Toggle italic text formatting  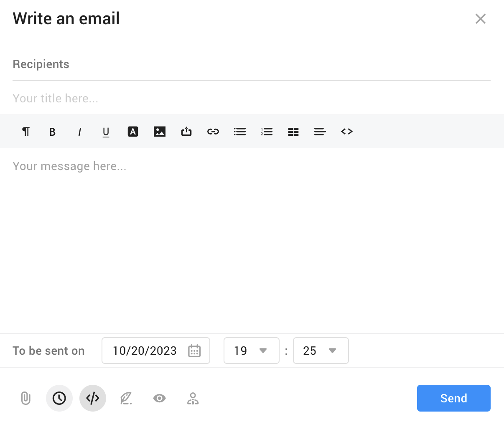79,132
